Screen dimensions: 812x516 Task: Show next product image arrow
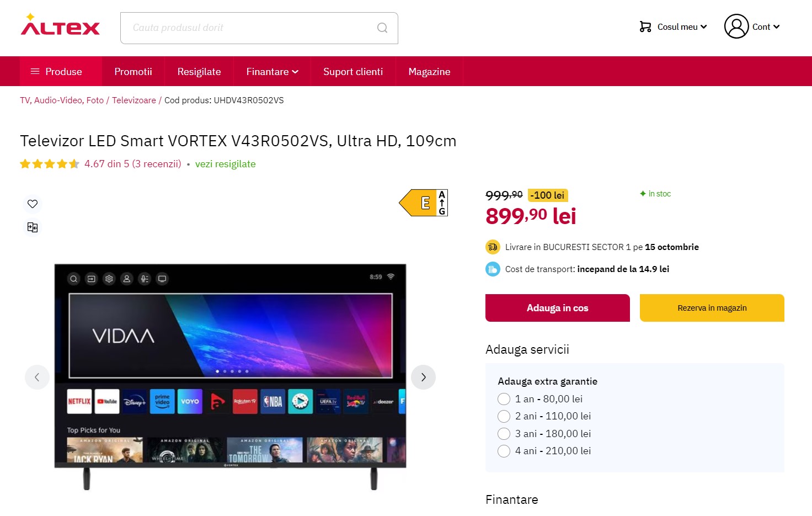[424, 377]
